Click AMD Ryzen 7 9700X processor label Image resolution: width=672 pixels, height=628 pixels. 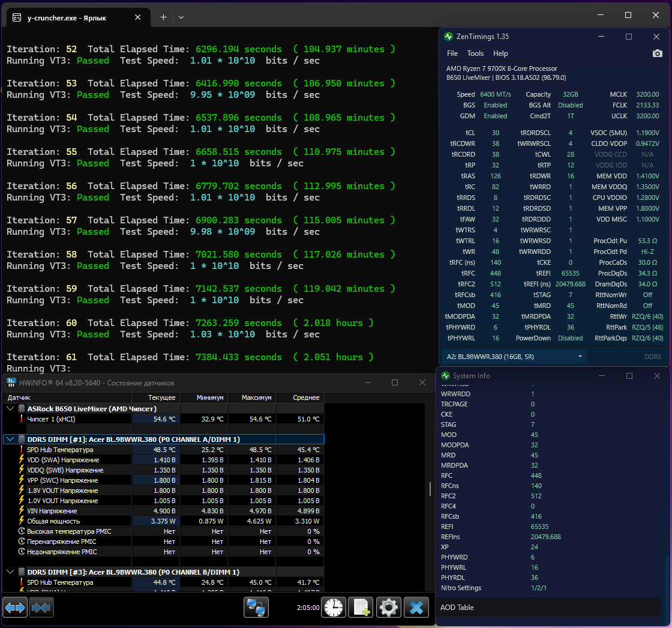tap(502, 68)
